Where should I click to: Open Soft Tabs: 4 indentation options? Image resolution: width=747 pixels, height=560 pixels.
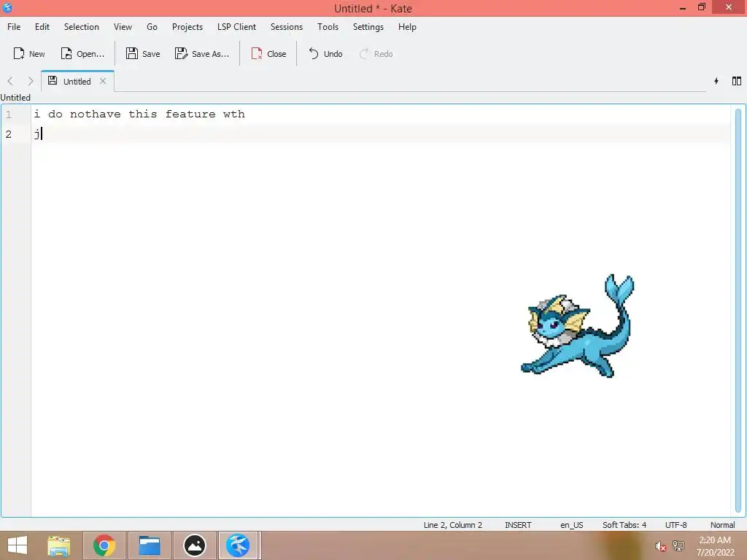click(624, 525)
